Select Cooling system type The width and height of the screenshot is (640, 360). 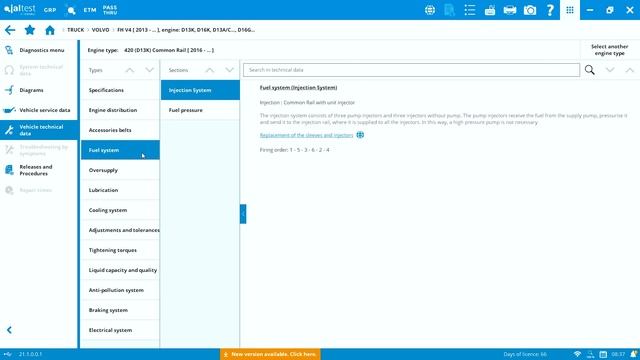[120, 210]
